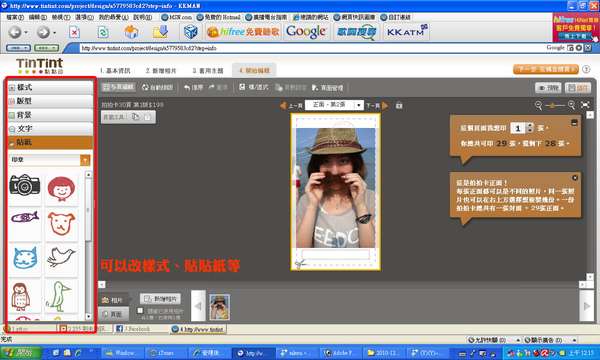Choose the flying bird sketch sticker
The image size is (600, 360).
click(61, 256)
